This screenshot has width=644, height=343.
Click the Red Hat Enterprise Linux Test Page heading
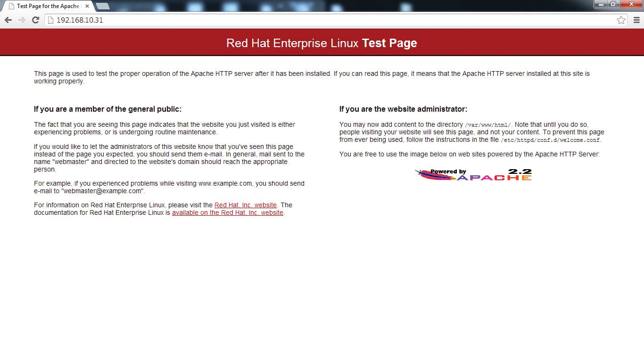[322, 43]
